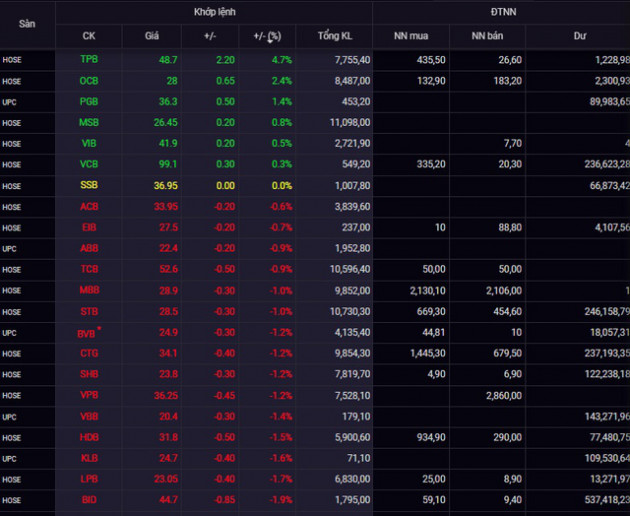Click the Dư column header
The height and width of the screenshot is (516, 630).
click(x=580, y=36)
